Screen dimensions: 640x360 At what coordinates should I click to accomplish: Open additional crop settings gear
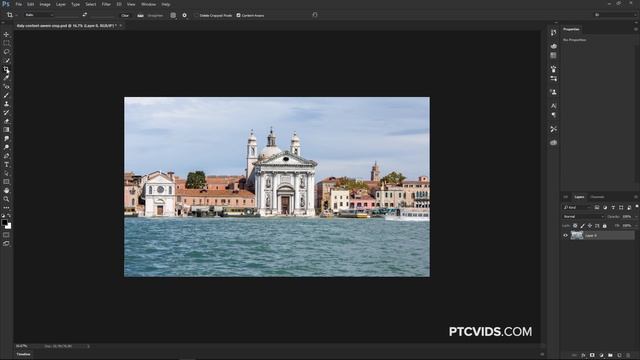[x=184, y=16]
